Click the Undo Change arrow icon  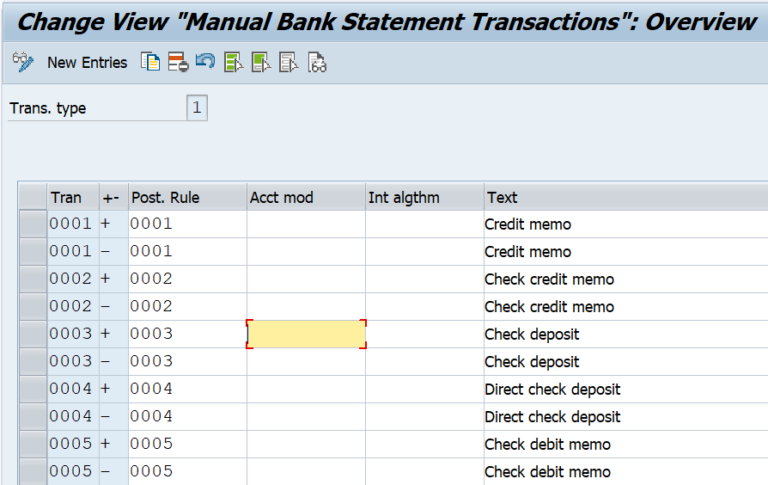click(205, 62)
